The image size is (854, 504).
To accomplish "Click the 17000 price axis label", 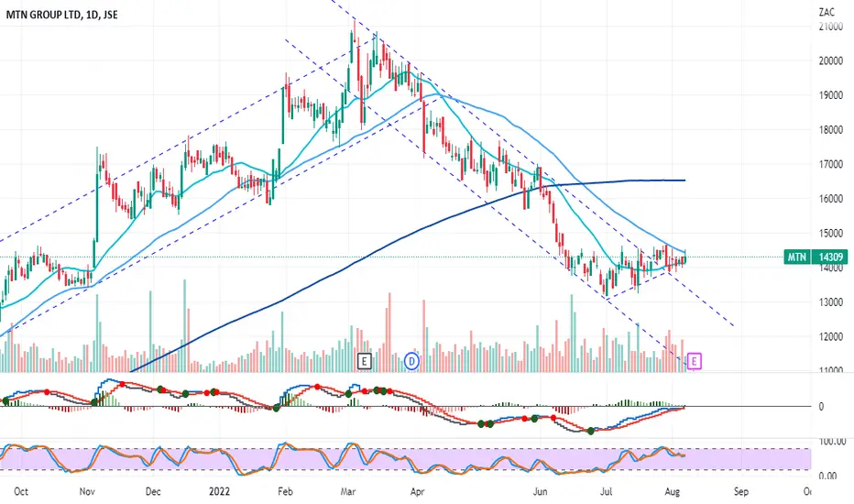I will pyautogui.click(x=830, y=164).
